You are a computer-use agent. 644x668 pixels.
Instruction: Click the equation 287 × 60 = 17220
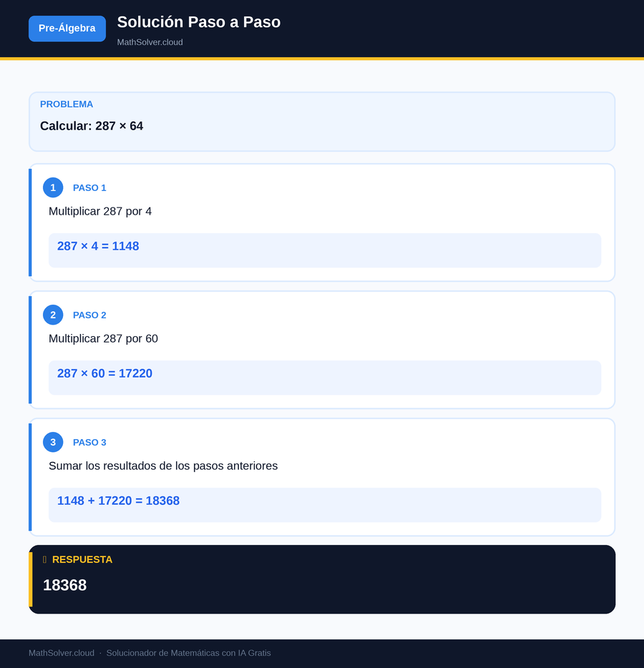105,373
